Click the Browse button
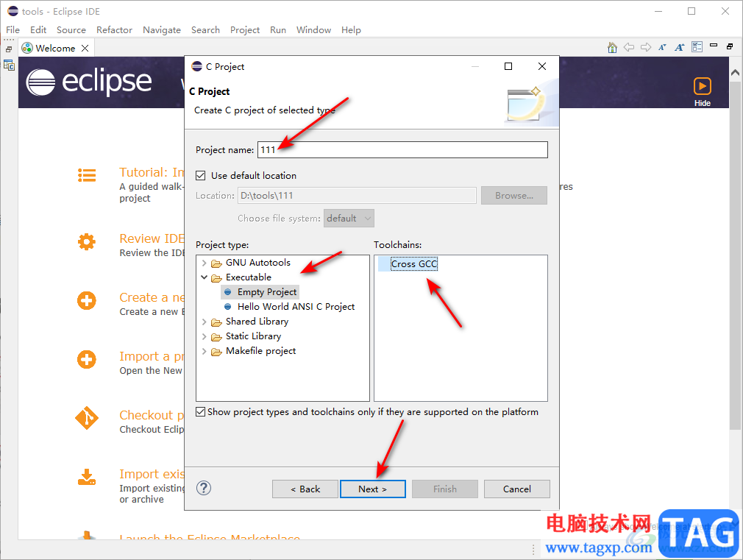Image resolution: width=743 pixels, height=560 pixels. [x=514, y=195]
